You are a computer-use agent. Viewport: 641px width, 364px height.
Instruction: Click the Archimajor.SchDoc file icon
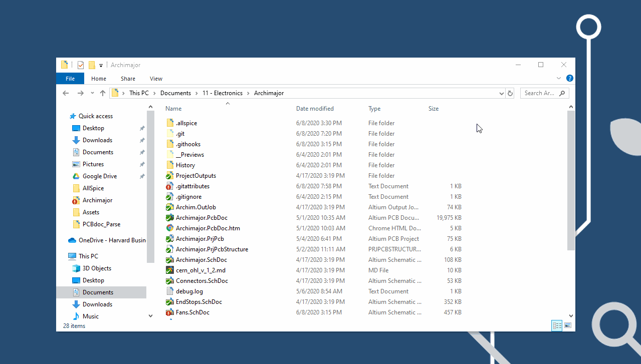click(170, 260)
